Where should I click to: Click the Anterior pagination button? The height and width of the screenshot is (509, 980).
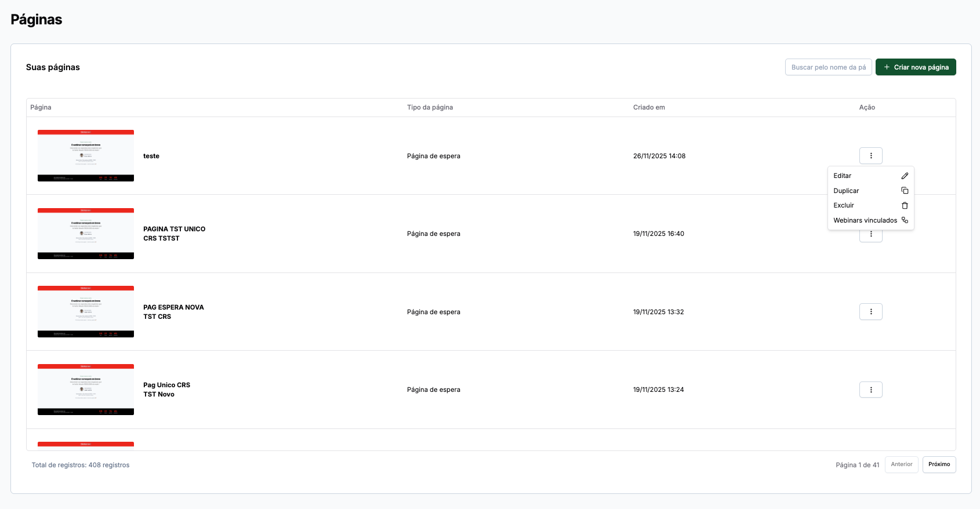[901, 464]
